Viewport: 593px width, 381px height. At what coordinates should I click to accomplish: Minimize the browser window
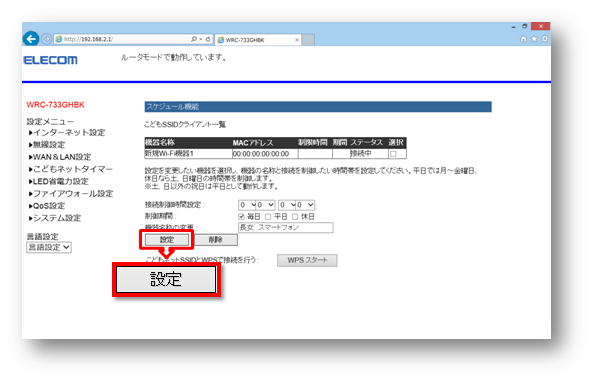(x=513, y=27)
